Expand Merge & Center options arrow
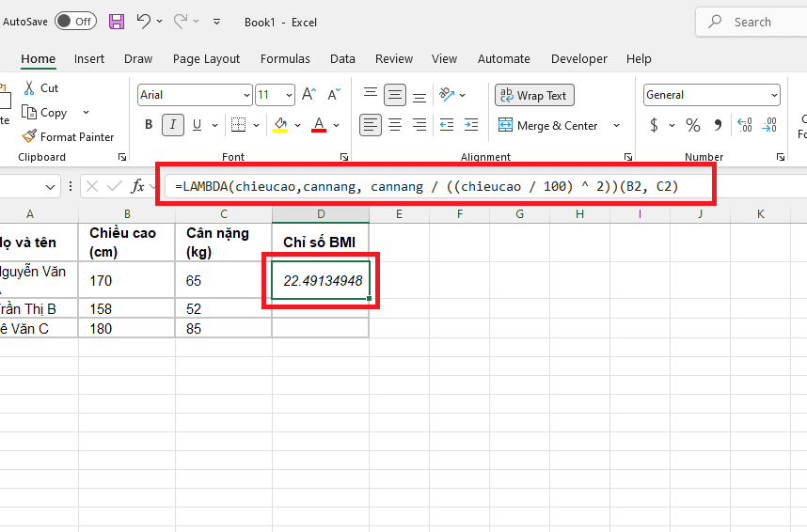 [616, 126]
